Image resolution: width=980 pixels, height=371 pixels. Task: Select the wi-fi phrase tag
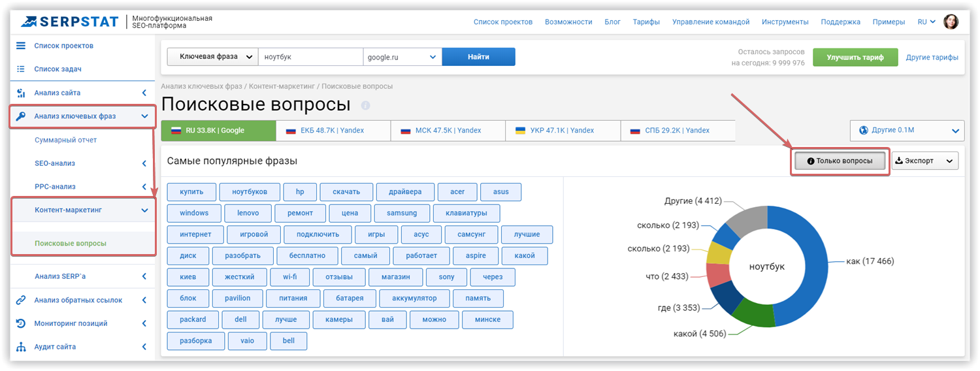(x=289, y=277)
